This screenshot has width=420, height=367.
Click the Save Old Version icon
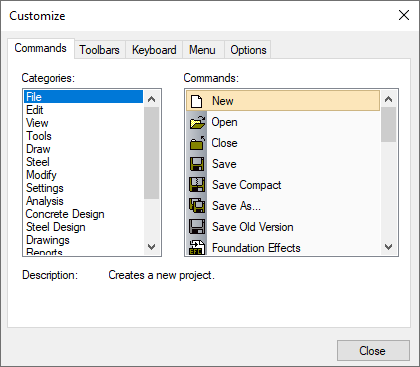pos(197,227)
